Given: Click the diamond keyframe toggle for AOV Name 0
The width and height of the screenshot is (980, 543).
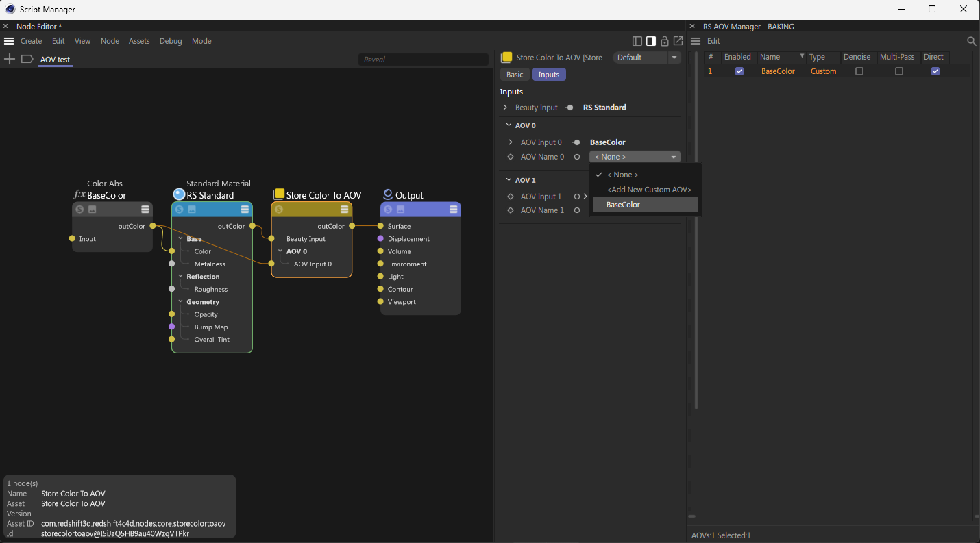Looking at the screenshot, I should (x=510, y=157).
